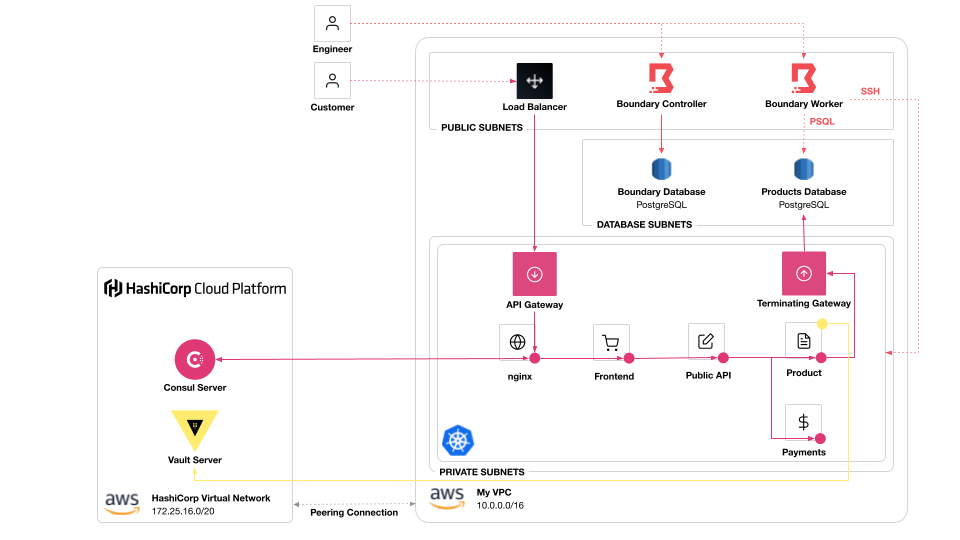Click the Customer label
The image size is (960, 540).
tap(332, 107)
